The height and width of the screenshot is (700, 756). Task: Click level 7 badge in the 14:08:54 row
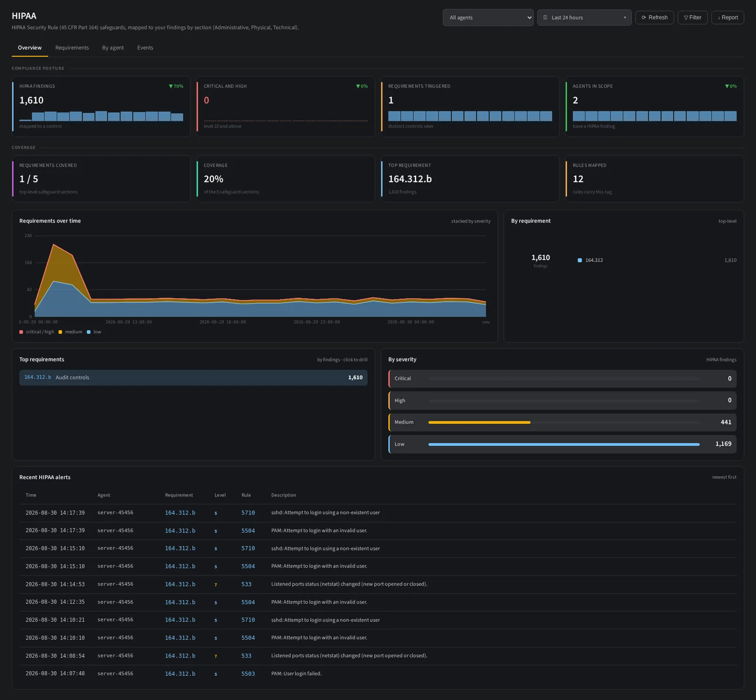pyautogui.click(x=216, y=656)
